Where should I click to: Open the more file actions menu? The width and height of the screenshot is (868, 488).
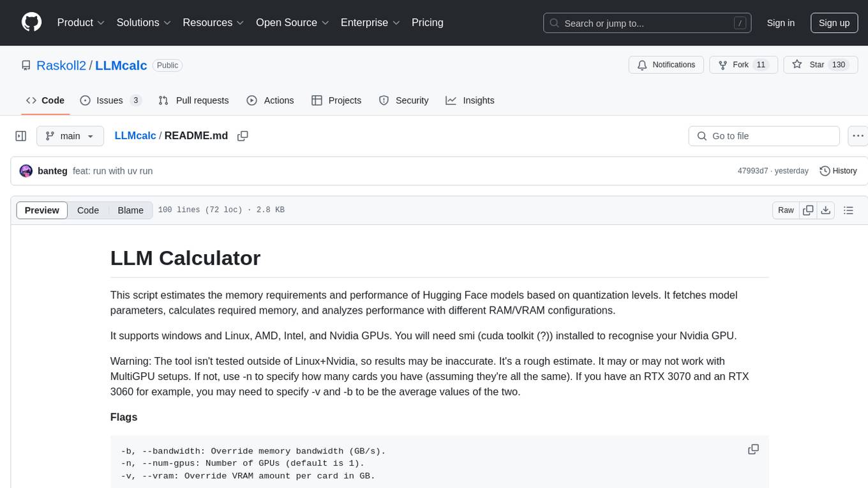coord(858,136)
